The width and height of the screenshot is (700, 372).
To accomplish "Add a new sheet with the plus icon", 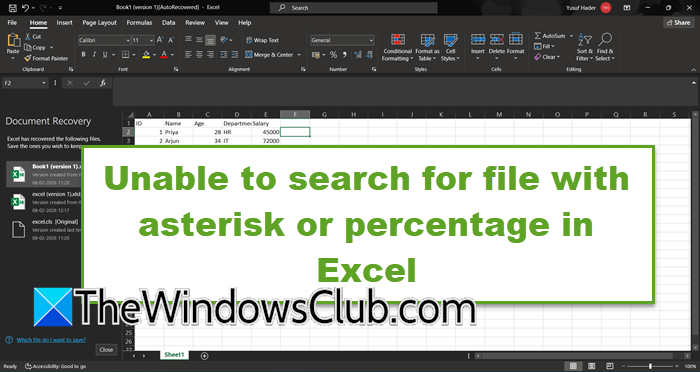I will click(204, 356).
